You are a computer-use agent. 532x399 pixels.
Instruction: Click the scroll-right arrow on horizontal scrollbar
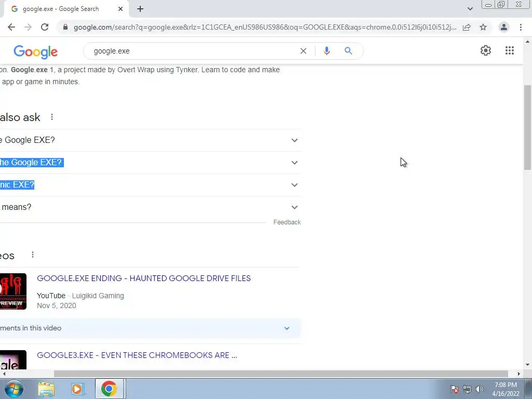click(x=519, y=374)
